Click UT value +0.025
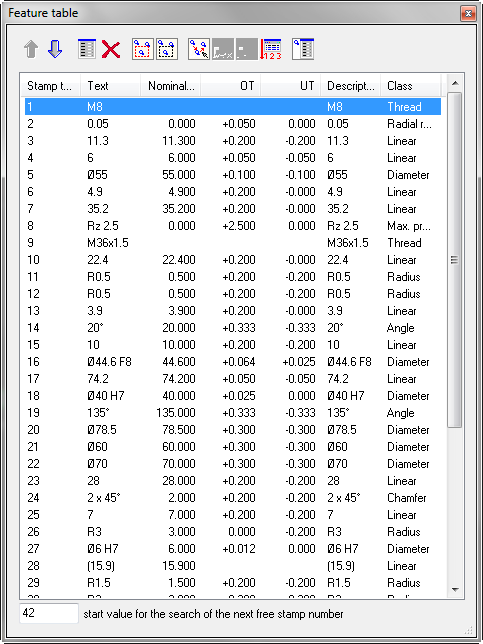 (x=299, y=362)
